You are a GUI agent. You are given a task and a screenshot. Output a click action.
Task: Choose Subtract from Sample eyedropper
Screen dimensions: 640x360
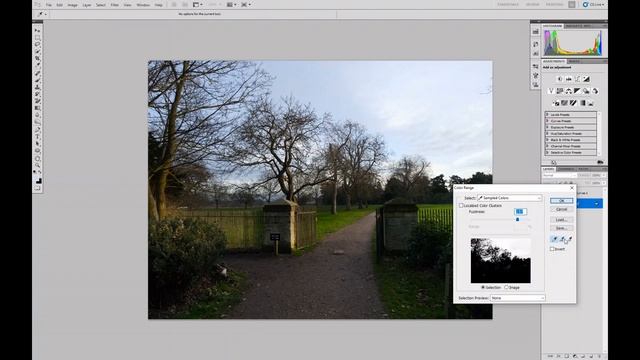tap(570, 239)
